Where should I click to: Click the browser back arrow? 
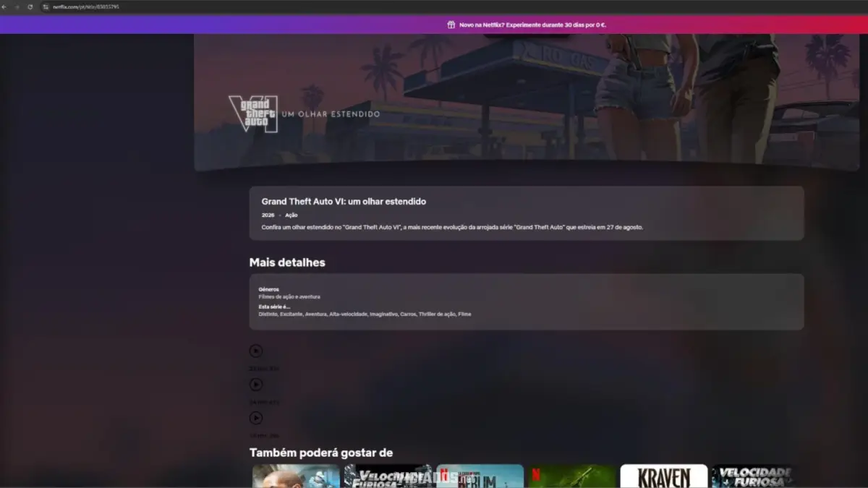4,7
